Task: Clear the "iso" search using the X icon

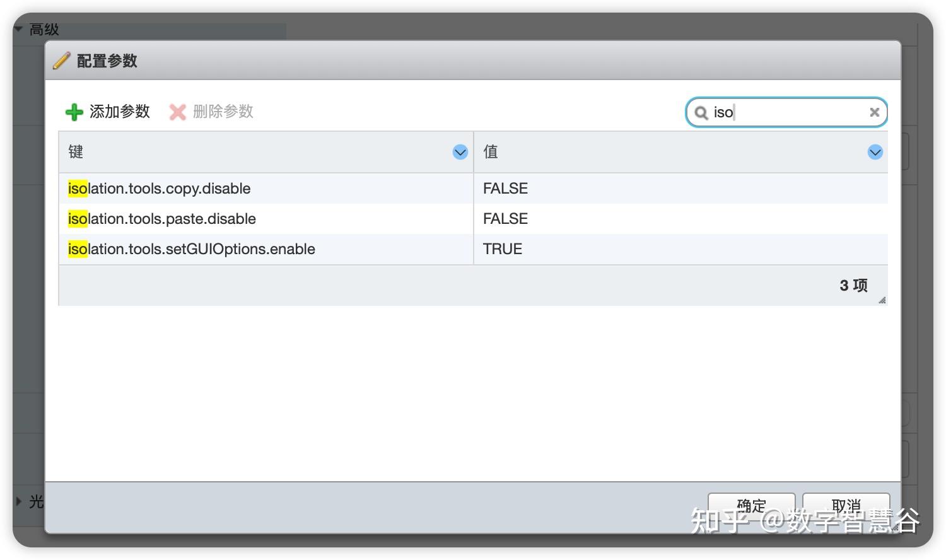Action: [x=874, y=112]
